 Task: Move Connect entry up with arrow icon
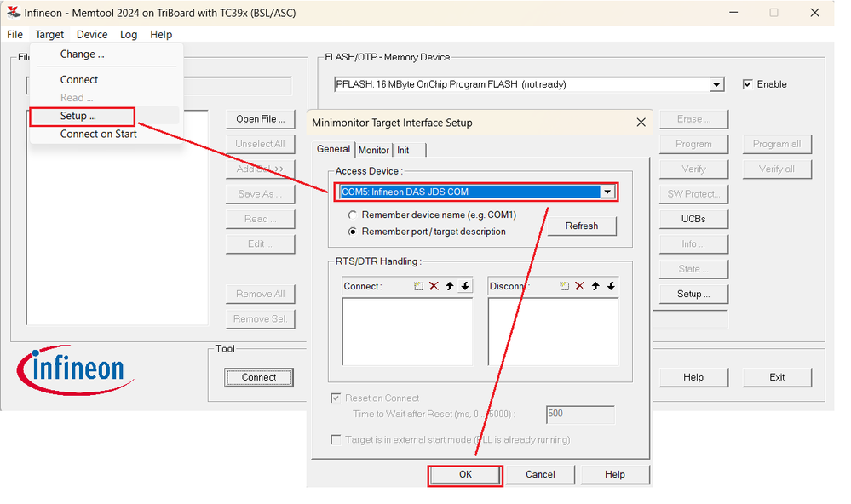tap(450, 287)
